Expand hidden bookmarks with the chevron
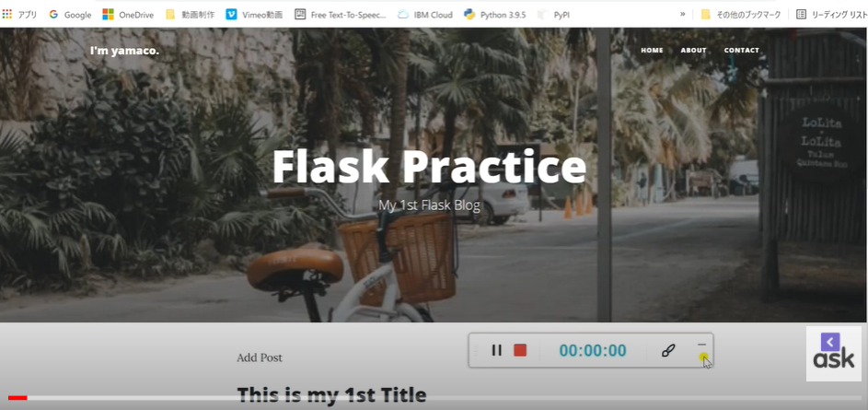868x410 pixels. coord(683,15)
